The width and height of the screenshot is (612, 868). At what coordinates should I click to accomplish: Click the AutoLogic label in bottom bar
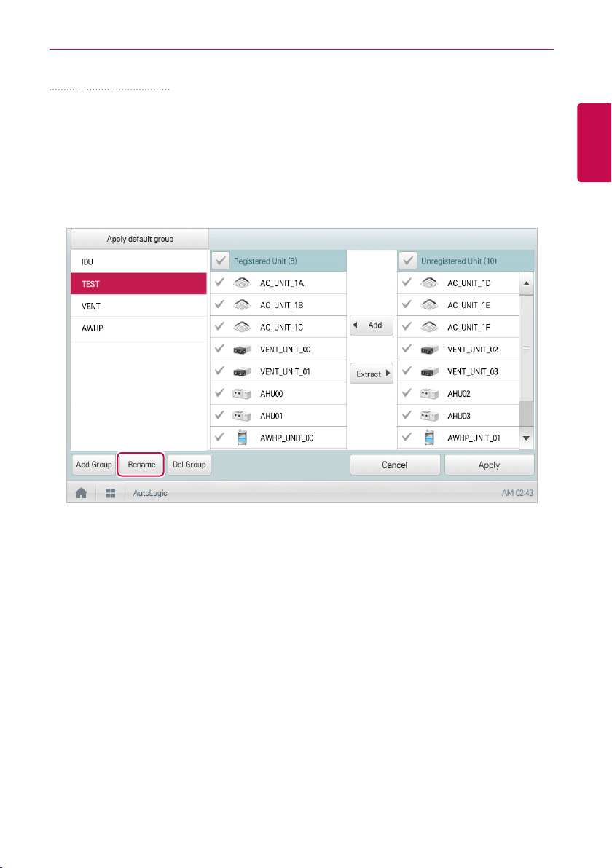coord(149,493)
